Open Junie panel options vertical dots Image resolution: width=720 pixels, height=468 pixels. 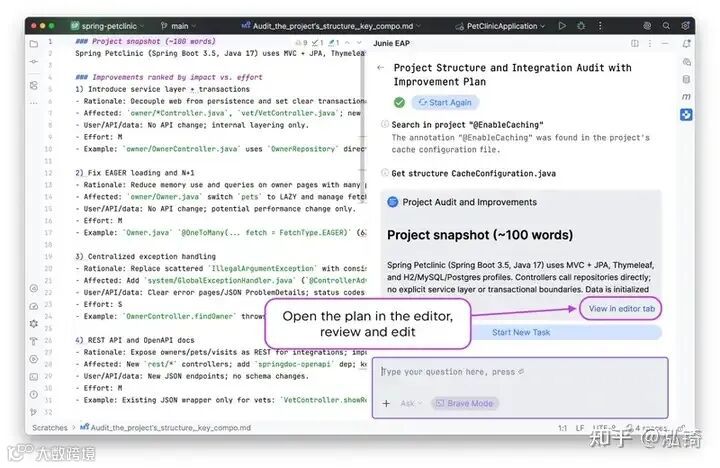650,43
